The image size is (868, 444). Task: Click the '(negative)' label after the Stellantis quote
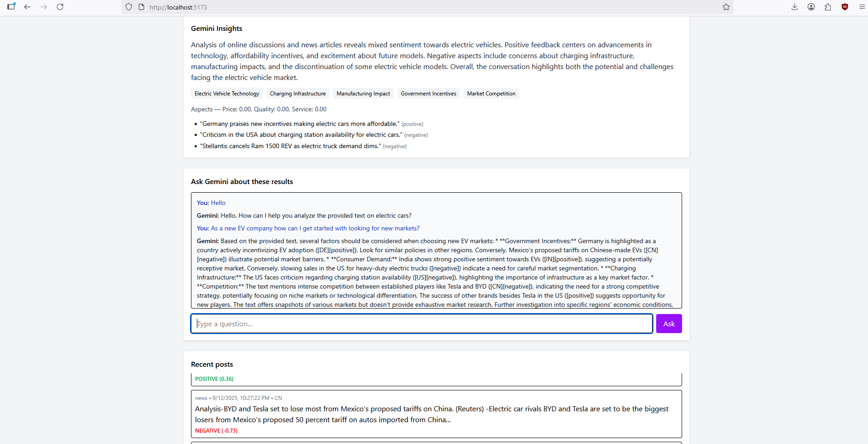pyautogui.click(x=395, y=146)
